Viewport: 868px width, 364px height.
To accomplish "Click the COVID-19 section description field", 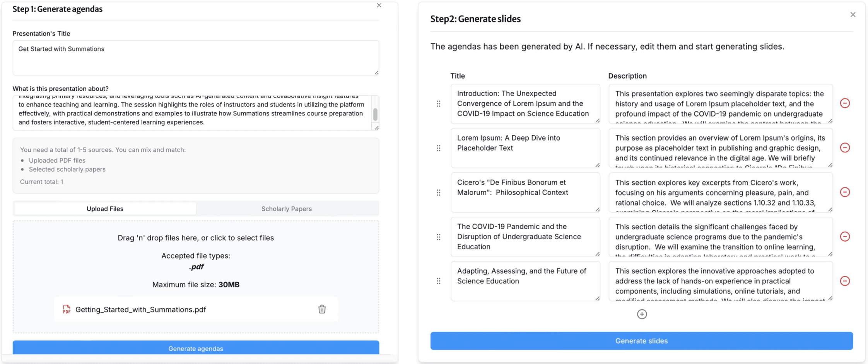I will (720, 237).
